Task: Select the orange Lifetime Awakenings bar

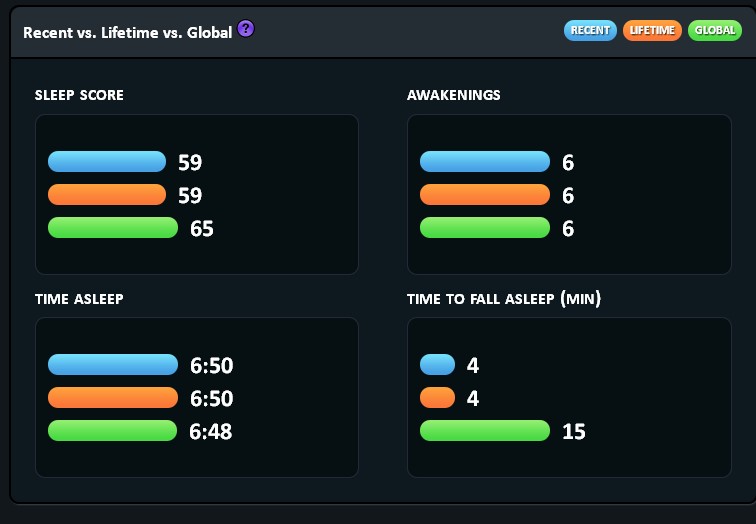Action: tap(485, 195)
